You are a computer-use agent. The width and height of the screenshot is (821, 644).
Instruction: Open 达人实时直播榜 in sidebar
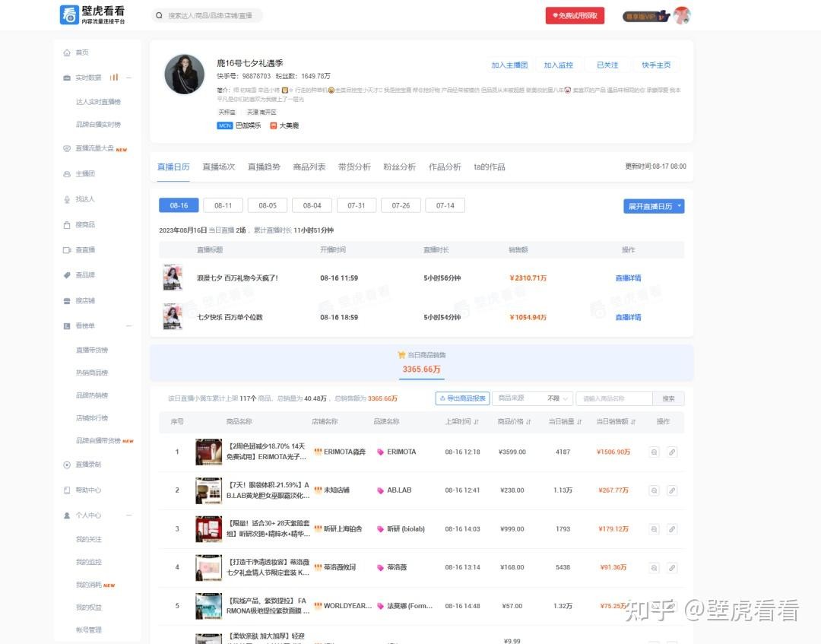tap(98, 102)
